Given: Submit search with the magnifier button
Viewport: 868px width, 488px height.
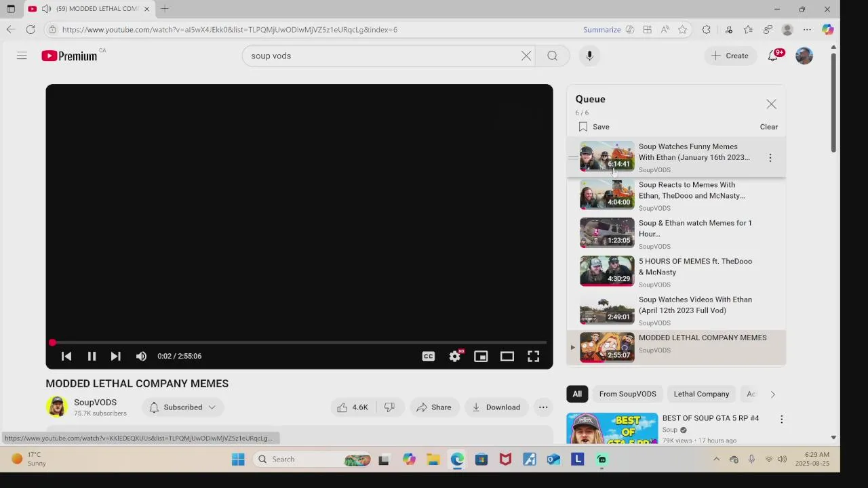Looking at the screenshot, I should (553, 56).
